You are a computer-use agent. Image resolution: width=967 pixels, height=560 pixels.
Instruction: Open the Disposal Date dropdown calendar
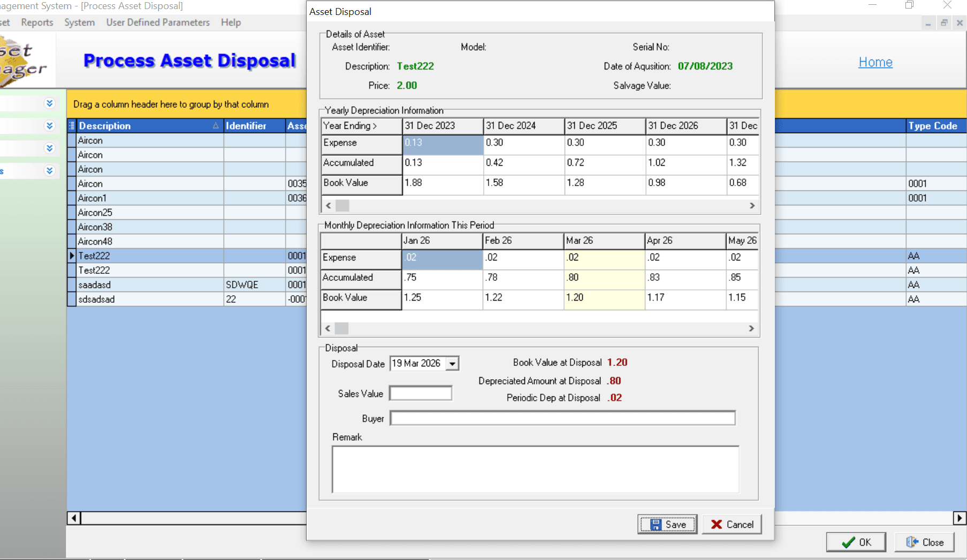click(453, 364)
